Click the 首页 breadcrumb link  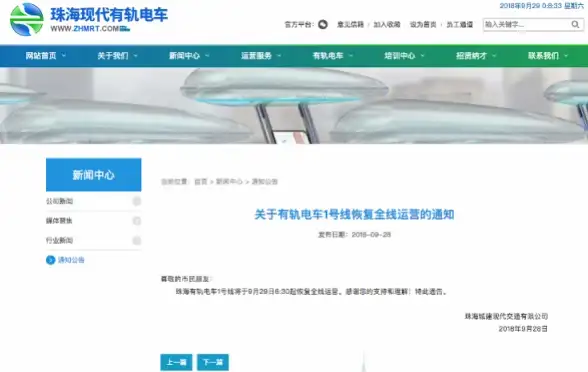point(201,182)
